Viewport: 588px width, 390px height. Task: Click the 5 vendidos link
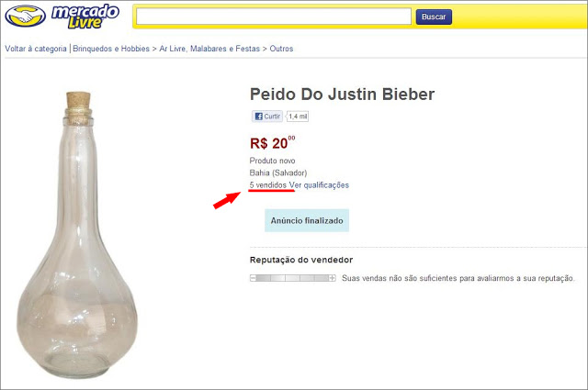pos(267,185)
